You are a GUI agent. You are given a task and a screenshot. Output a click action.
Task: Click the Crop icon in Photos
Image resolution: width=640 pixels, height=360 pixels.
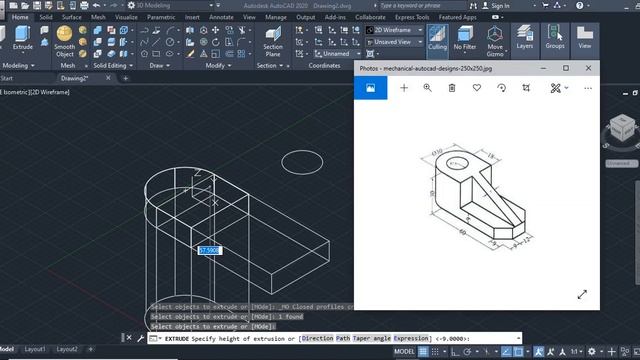[526, 88]
